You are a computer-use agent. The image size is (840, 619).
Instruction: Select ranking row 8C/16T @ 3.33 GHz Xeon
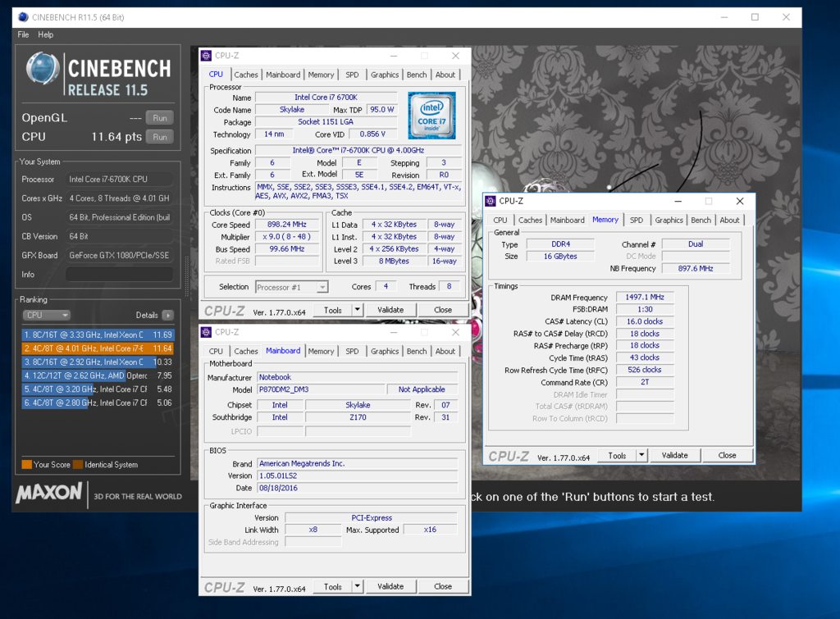(x=98, y=335)
